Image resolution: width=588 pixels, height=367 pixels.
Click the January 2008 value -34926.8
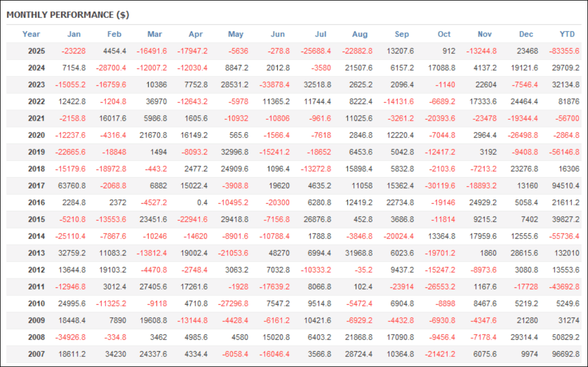pyautogui.click(x=72, y=338)
